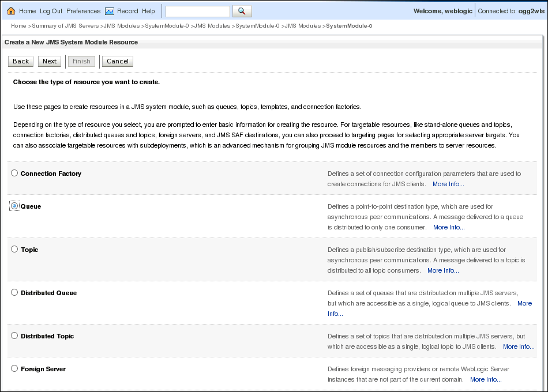The image size is (548, 392).
Task: Click the disabled Finish button
Action: pos(81,61)
